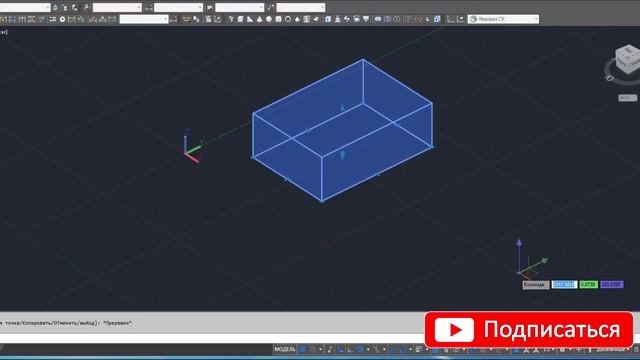The image size is (640, 360).
Task: Activate the 3D Array tool
Action: coord(437,19)
